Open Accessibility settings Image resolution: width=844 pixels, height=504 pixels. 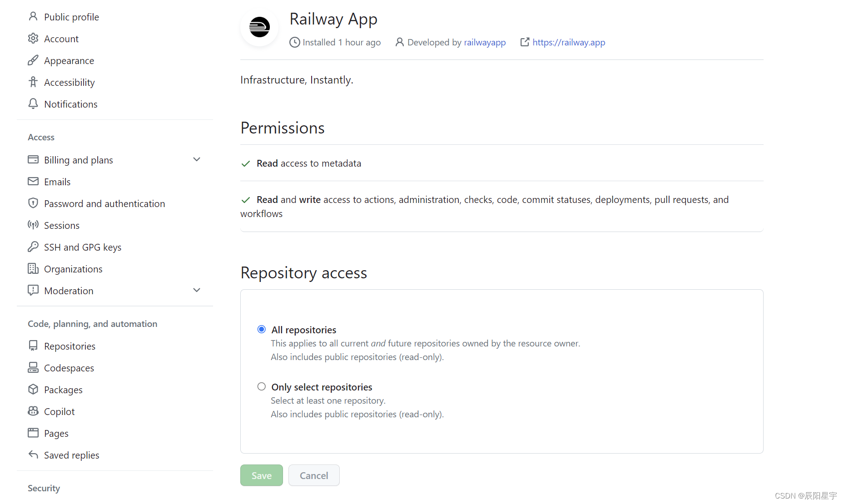point(70,82)
